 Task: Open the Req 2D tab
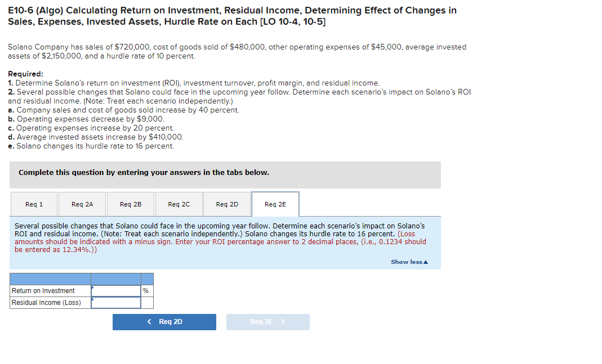point(227,204)
